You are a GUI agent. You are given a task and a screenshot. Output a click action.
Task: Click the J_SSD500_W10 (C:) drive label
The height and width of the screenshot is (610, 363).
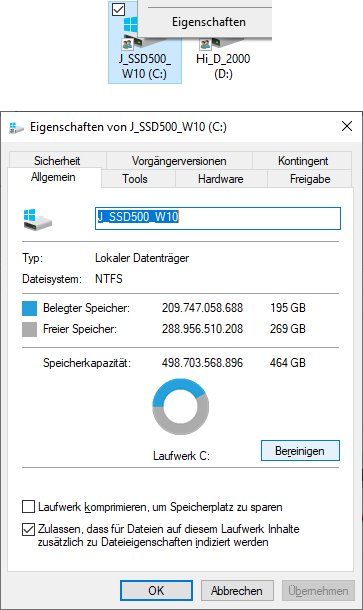(x=145, y=66)
